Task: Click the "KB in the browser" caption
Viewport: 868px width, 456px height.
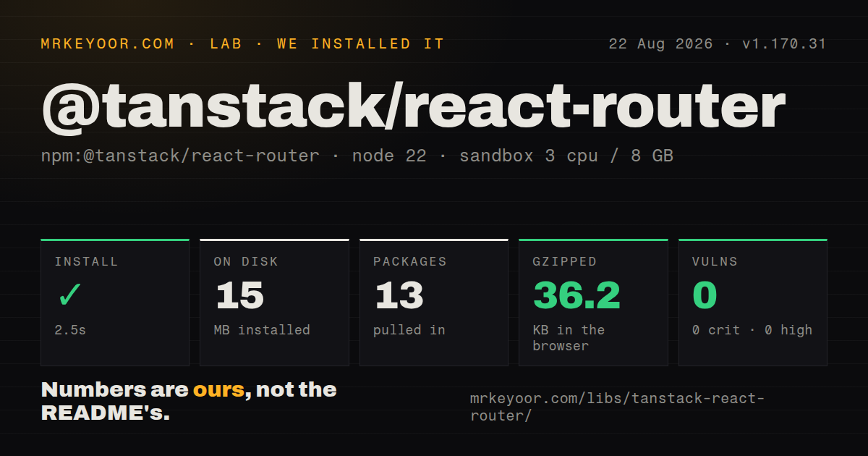Action: (x=569, y=338)
